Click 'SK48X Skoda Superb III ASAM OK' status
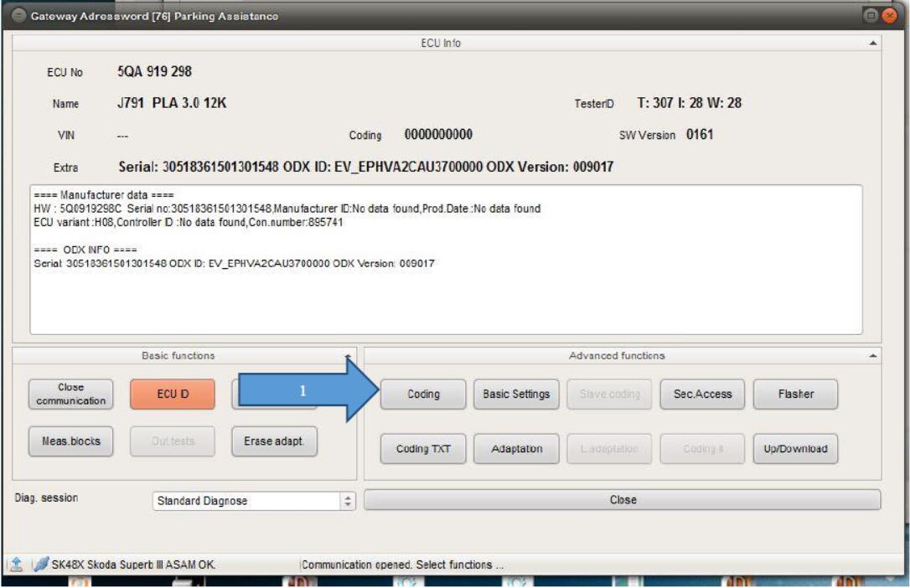The width and height of the screenshot is (910, 588). click(133, 565)
